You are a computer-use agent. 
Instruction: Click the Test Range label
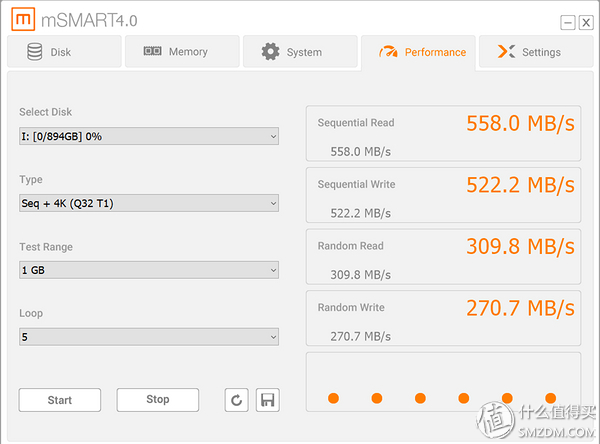click(x=46, y=247)
